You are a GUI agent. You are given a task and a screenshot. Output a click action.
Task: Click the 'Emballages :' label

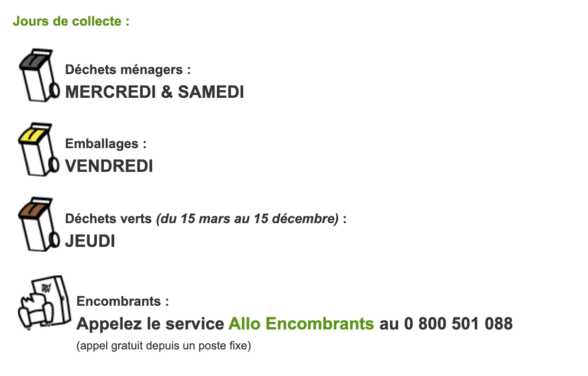[x=106, y=144]
